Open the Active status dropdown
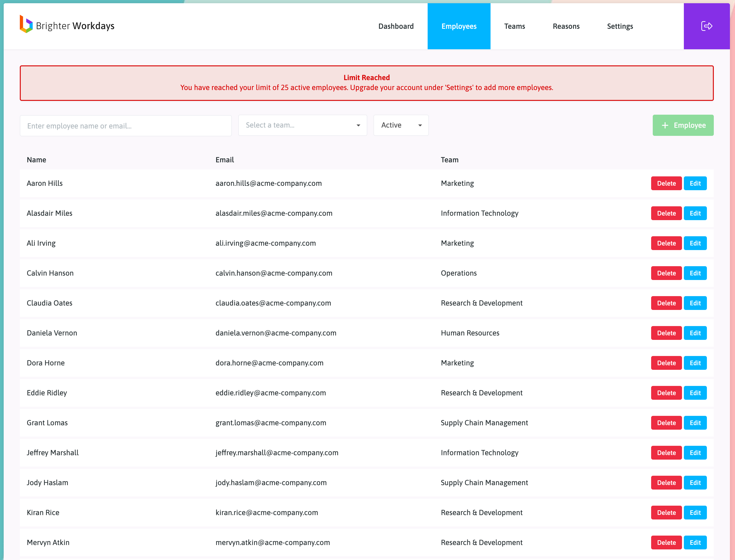Screen dimensions: 735x560 [x=401, y=125]
